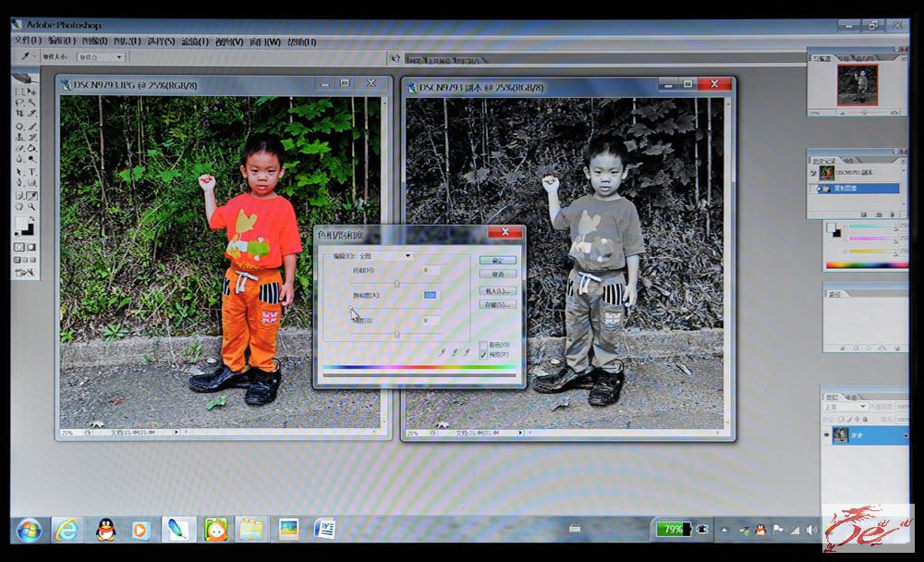The width and height of the screenshot is (924, 562).
Task: Click the Save (存储) button
Action: coord(498,304)
